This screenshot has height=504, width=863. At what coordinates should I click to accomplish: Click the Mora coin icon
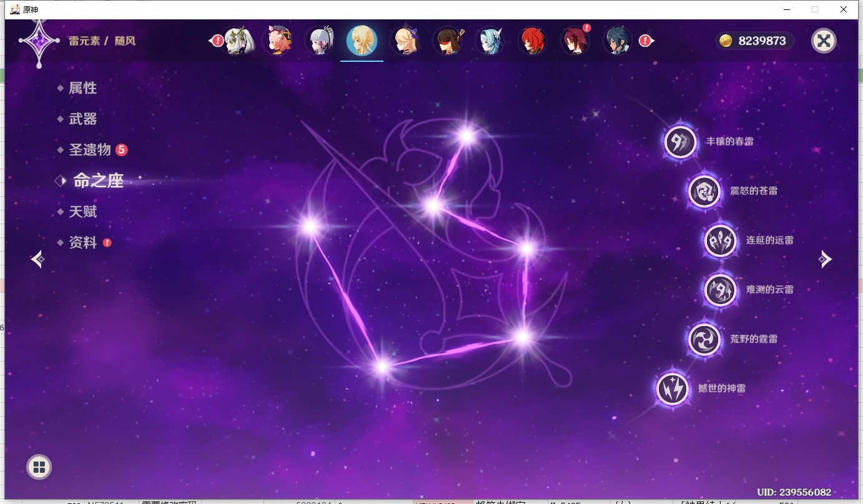(726, 41)
